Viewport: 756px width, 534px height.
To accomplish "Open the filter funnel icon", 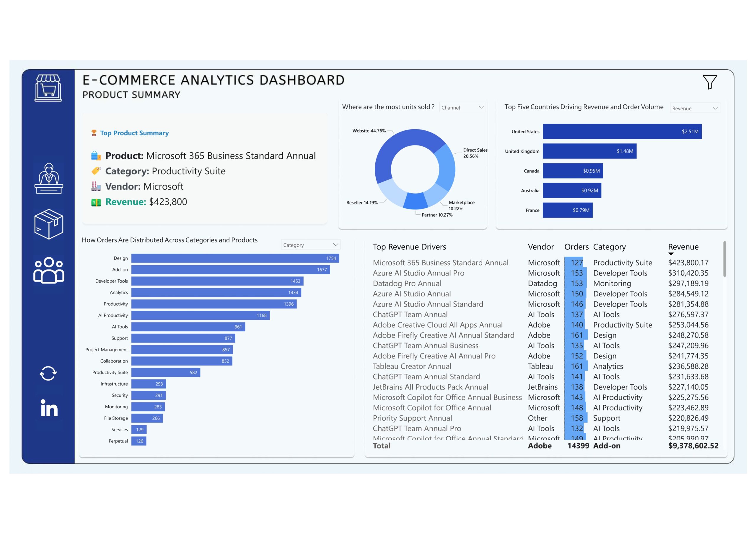I will pos(710,82).
